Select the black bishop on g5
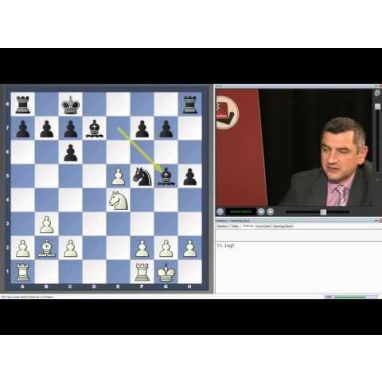This screenshot has width=382, height=382. (x=166, y=177)
